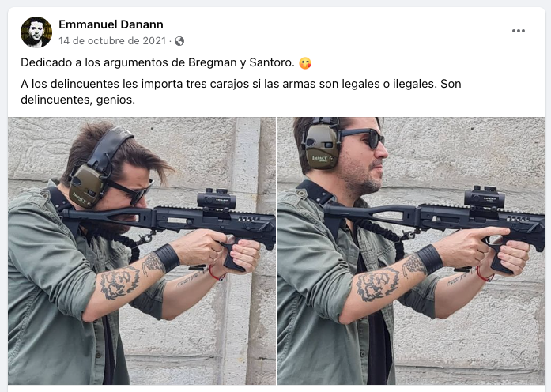Click the kissing face emoji in the post

[x=305, y=63]
